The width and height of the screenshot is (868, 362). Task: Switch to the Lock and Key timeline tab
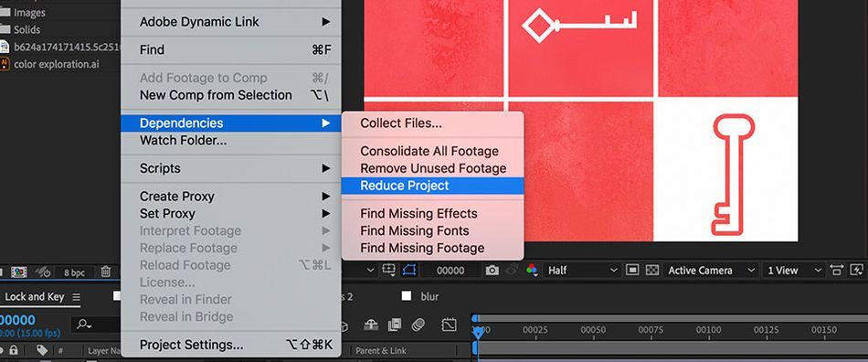(35, 297)
